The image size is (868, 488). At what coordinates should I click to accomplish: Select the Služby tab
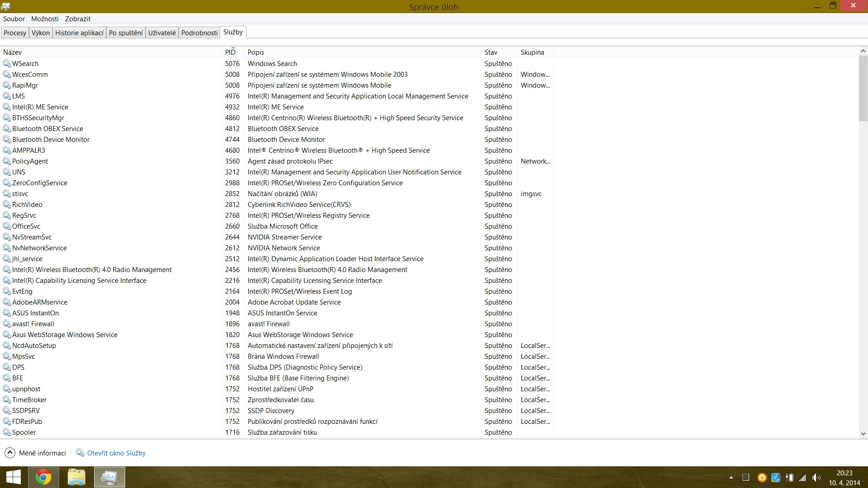[233, 32]
